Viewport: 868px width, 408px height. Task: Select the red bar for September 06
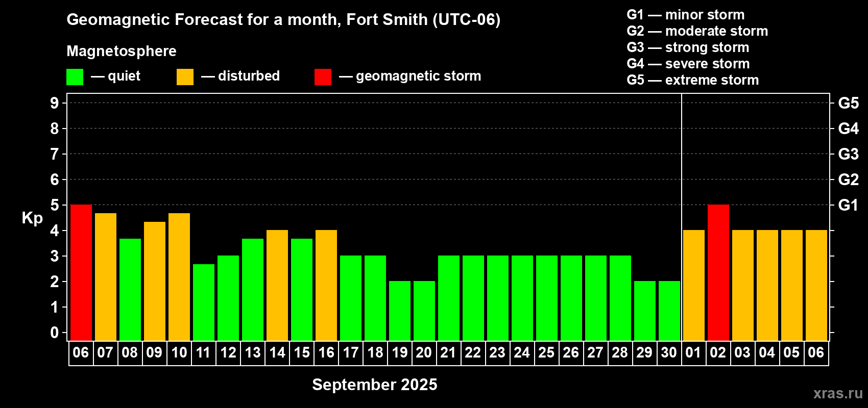(x=81, y=273)
